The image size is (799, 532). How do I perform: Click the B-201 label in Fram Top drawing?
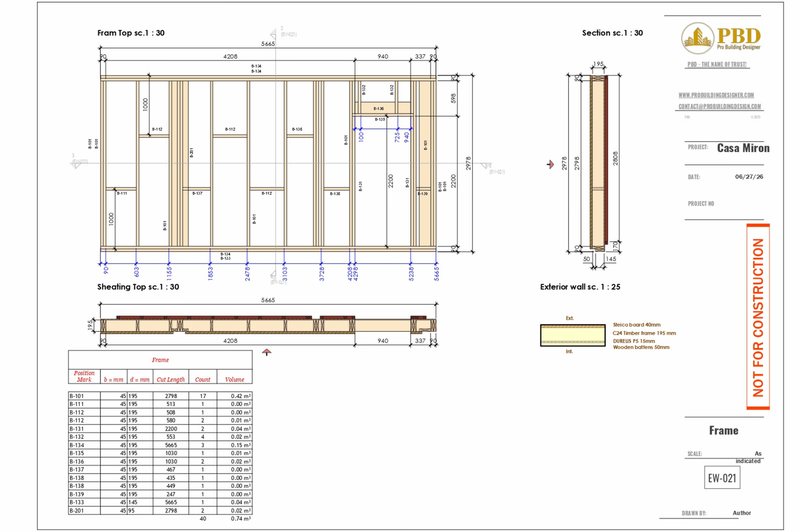tap(191, 153)
